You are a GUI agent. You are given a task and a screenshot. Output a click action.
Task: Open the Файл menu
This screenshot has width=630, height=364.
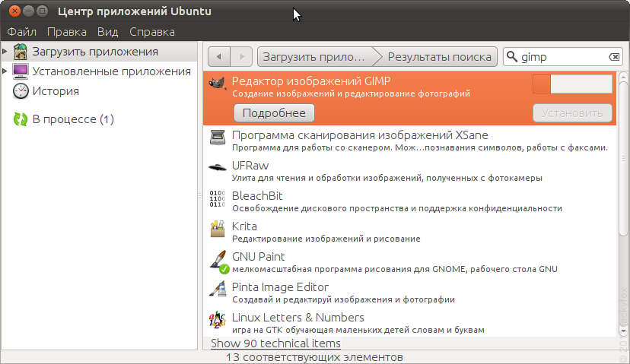click(22, 32)
